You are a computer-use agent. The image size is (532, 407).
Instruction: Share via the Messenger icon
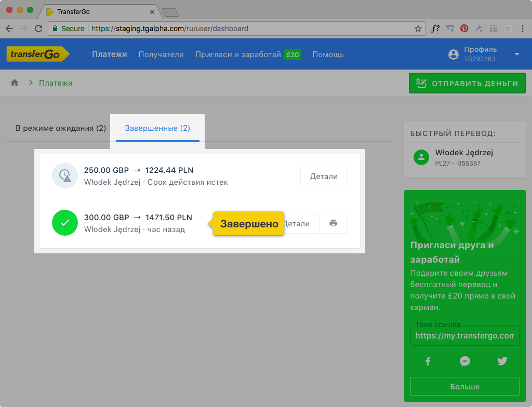click(465, 361)
